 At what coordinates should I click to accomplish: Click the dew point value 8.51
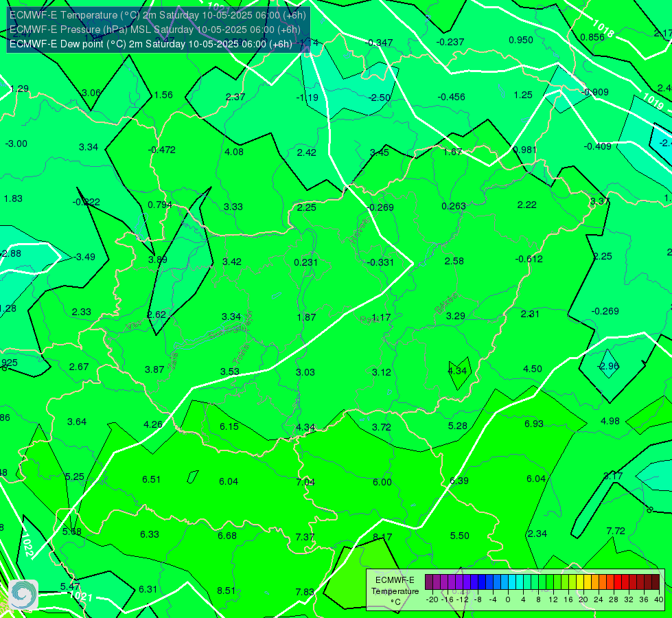coord(226,591)
